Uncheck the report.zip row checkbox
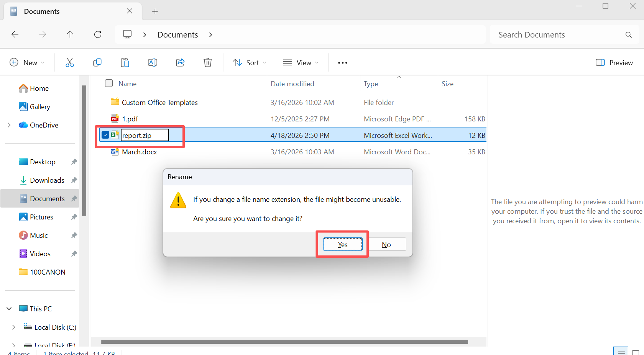This screenshot has width=644, height=355. 105,135
